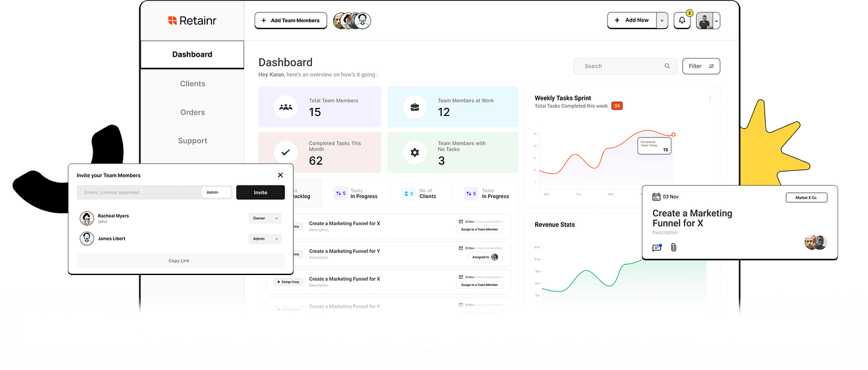Click the Completed Tasks This Month card

click(x=320, y=152)
